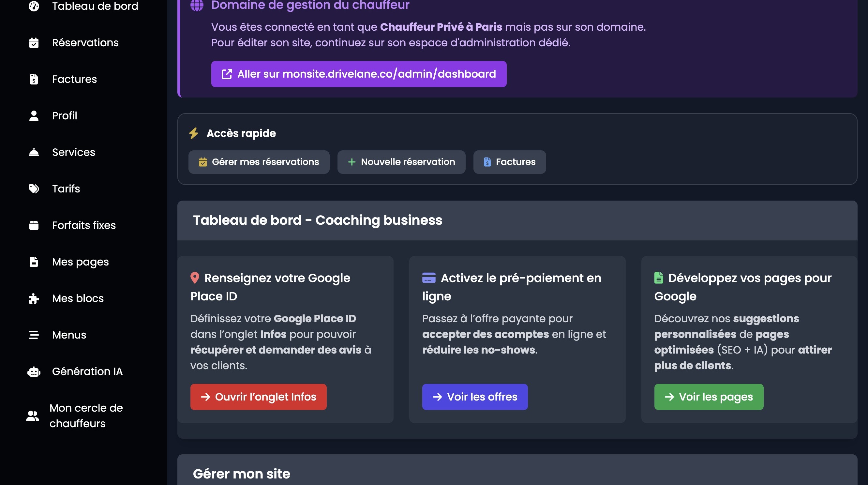Click the Factures invoice icon in sidebar
868x485 pixels.
34,79
